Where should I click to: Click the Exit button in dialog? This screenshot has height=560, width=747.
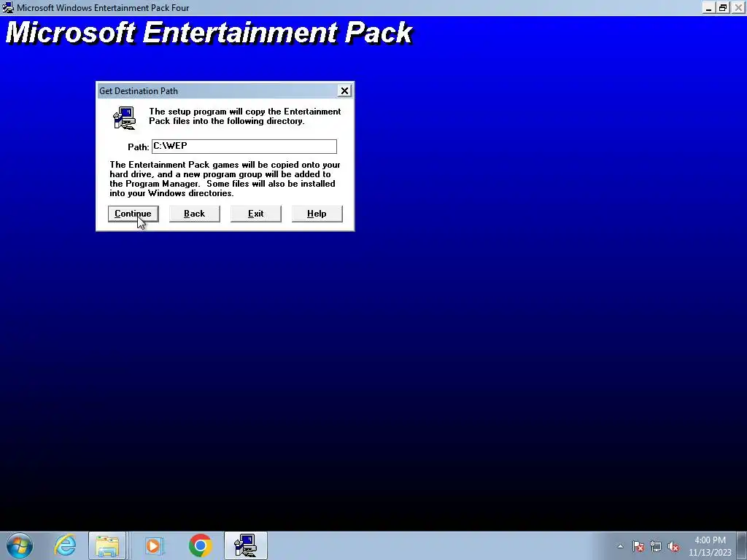pos(256,214)
